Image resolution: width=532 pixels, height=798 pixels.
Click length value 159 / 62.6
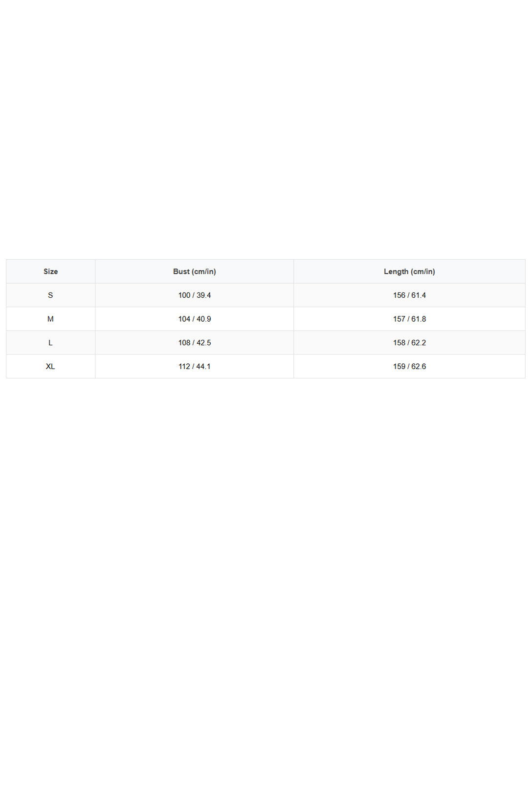[x=409, y=366]
